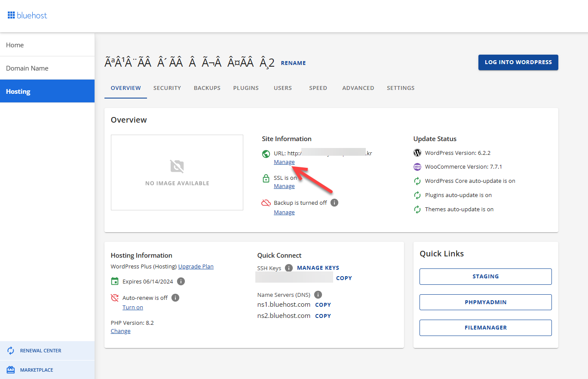Click Turn on link for auto-renew

[133, 308]
